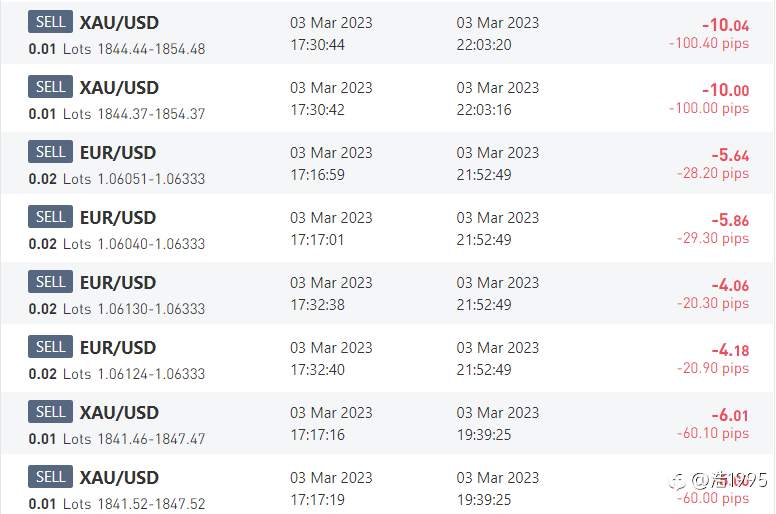
Task: Click SELL badge on EUR/USD 1.06124 trade
Action: click(x=50, y=346)
